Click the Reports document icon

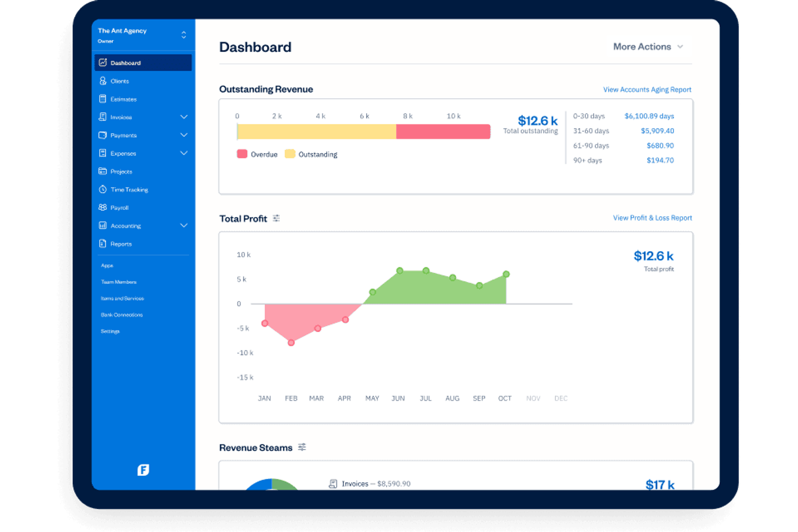pyautogui.click(x=102, y=244)
